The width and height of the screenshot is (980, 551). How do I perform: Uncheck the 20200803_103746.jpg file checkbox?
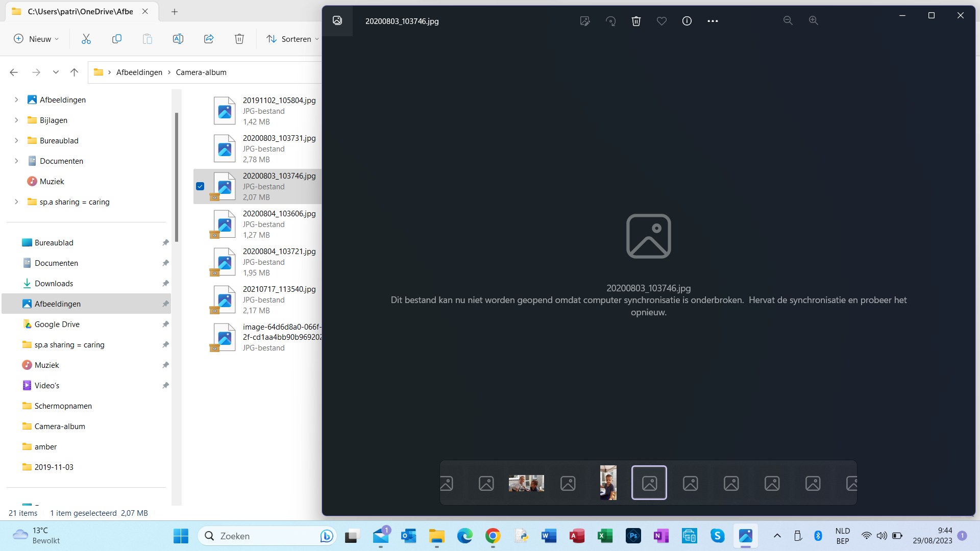click(200, 186)
